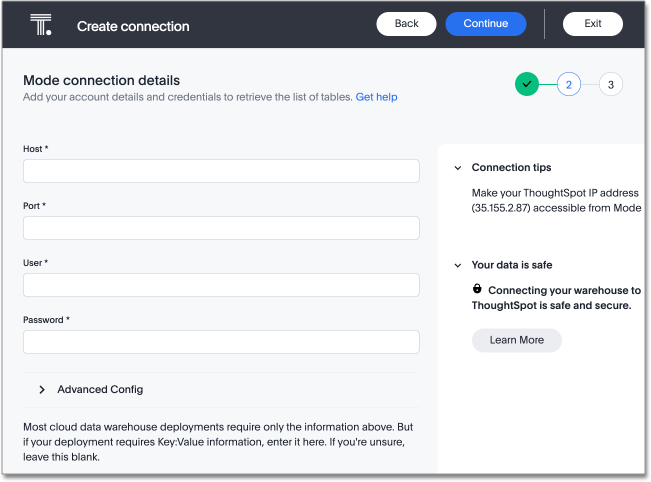Click the Learn More button
This screenshot has height=482, width=651.
coord(516,340)
